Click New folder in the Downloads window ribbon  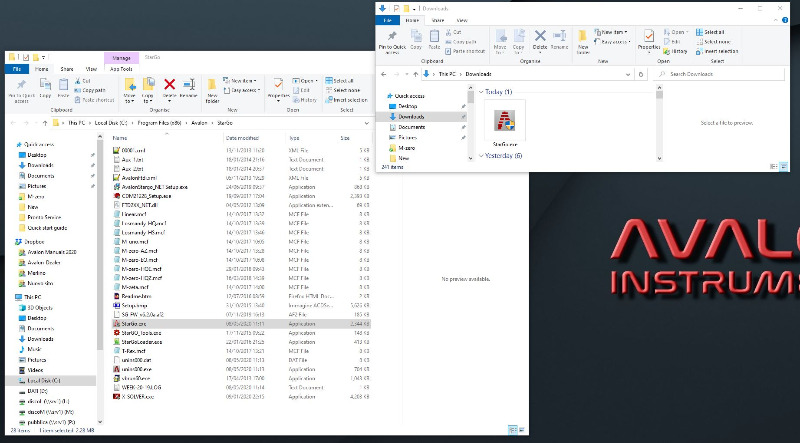click(x=583, y=41)
